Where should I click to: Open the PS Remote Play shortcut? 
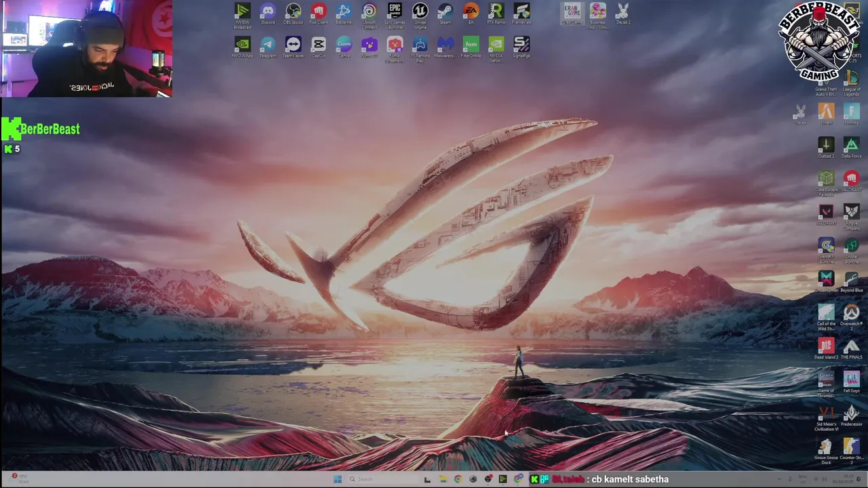420,49
